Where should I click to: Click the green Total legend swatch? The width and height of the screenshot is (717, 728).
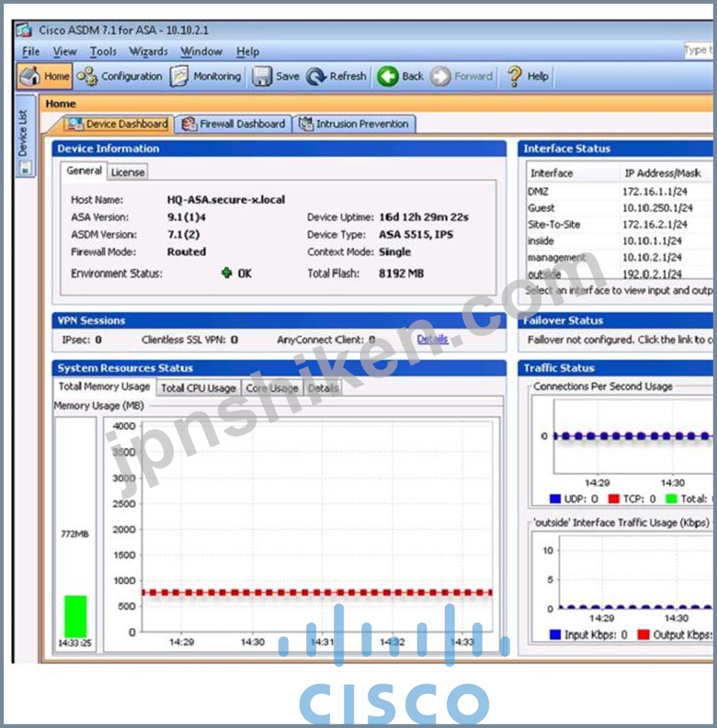(x=671, y=499)
